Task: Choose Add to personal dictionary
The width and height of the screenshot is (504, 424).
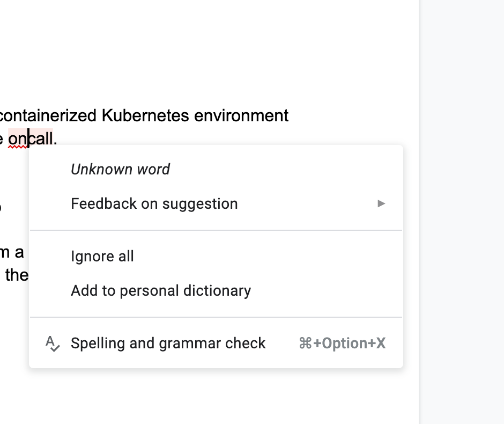Action: (x=161, y=291)
